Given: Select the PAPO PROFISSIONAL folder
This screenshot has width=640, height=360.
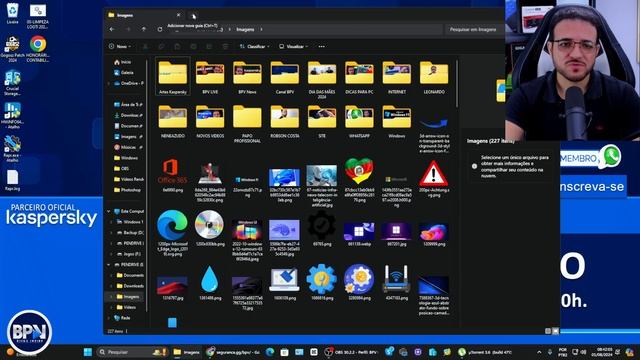Looking at the screenshot, I should (x=247, y=124).
